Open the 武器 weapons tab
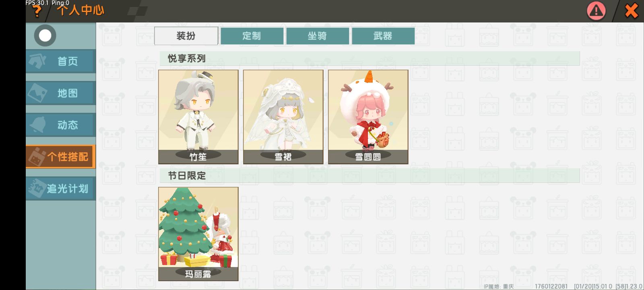The width and height of the screenshot is (644, 290). point(383,36)
